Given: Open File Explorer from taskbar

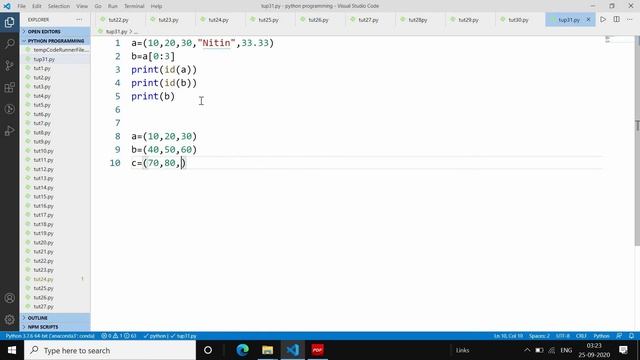Looking at the screenshot, I should coord(267,350).
